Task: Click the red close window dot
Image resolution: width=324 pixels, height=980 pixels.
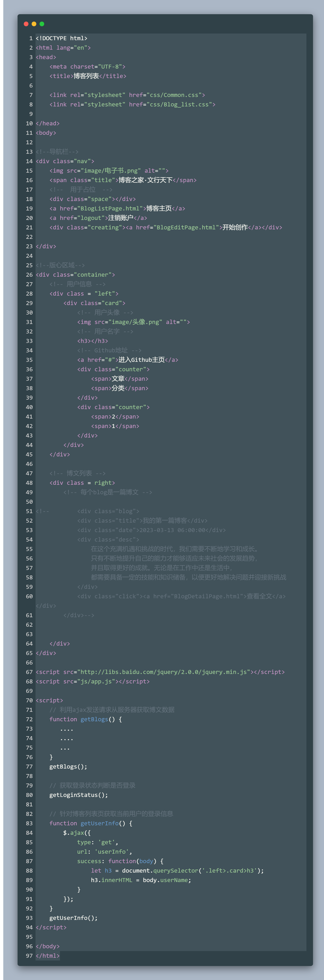Action: coord(26,24)
